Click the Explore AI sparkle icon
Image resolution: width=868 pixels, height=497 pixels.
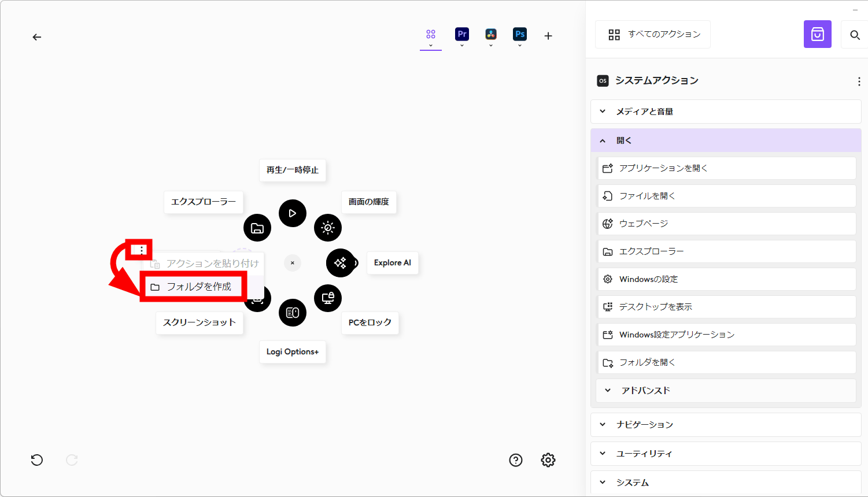pyautogui.click(x=341, y=263)
